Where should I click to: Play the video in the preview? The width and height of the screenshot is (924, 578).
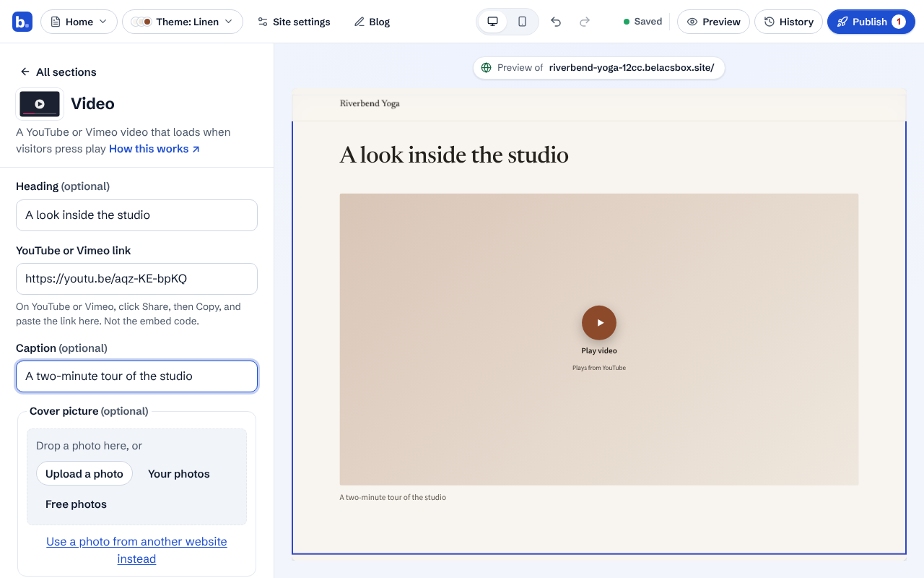click(599, 323)
